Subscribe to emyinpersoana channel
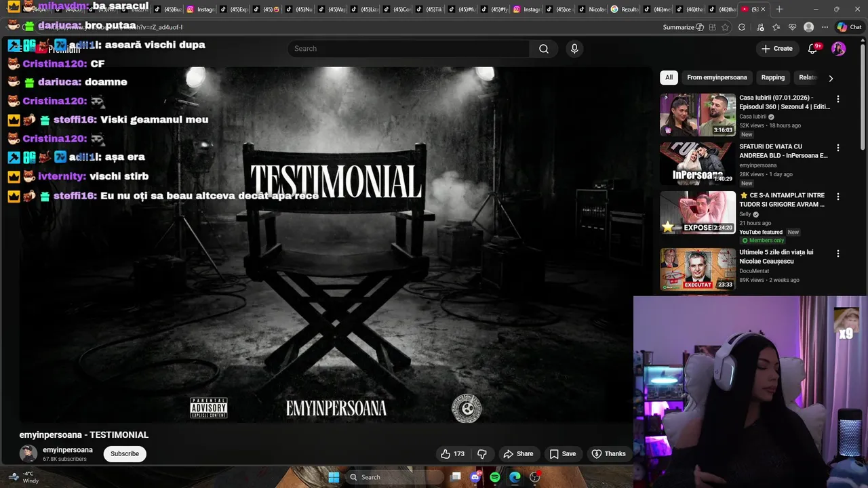868x488 pixels. (x=124, y=453)
